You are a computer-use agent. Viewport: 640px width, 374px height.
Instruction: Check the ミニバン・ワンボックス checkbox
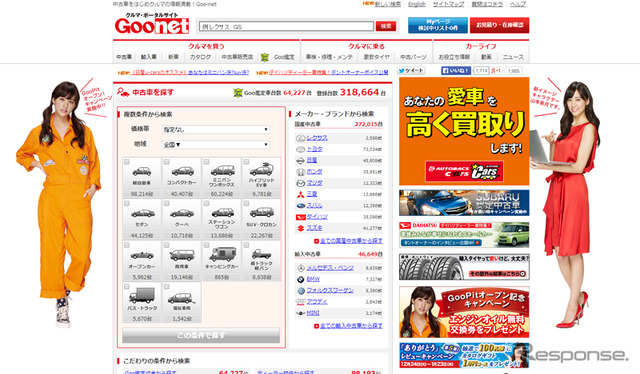(x=207, y=162)
